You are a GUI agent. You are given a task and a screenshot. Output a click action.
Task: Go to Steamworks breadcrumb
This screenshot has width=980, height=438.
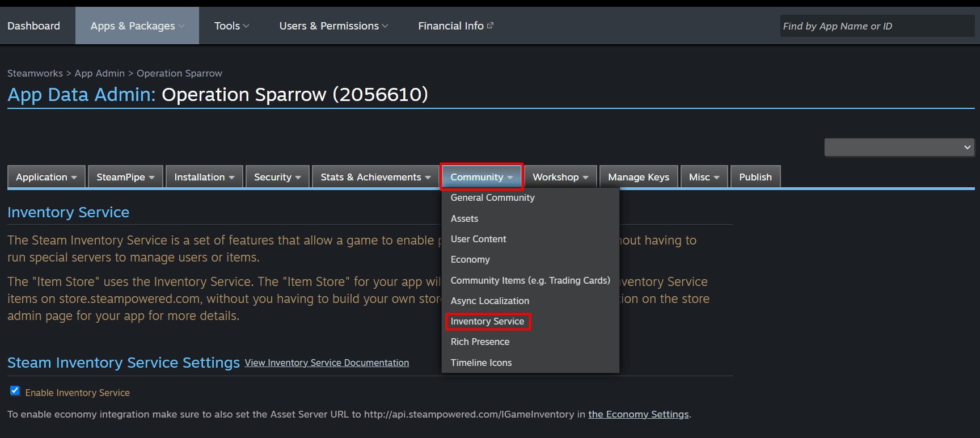tap(35, 73)
